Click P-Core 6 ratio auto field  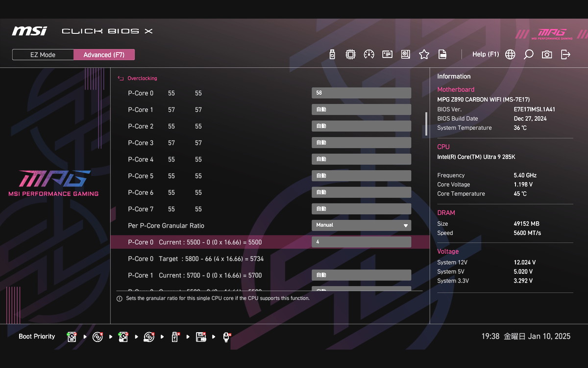[x=361, y=192]
